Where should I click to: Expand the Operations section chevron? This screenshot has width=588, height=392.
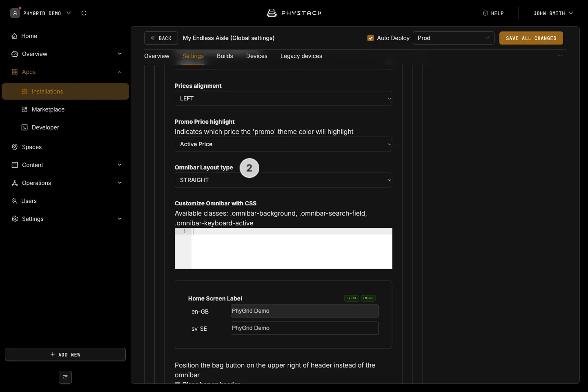pyautogui.click(x=120, y=183)
